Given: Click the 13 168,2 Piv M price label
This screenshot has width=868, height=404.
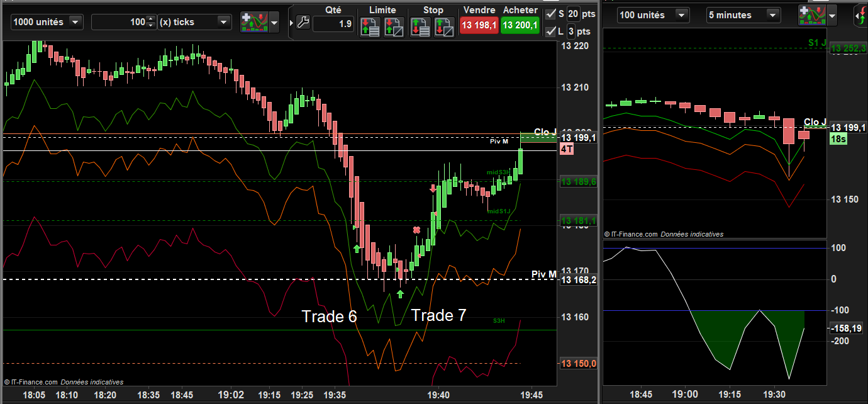Looking at the screenshot, I should click(x=579, y=280).
